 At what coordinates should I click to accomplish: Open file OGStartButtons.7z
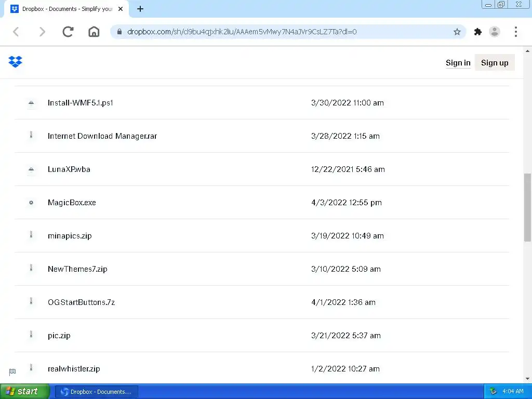click(81, 302)
